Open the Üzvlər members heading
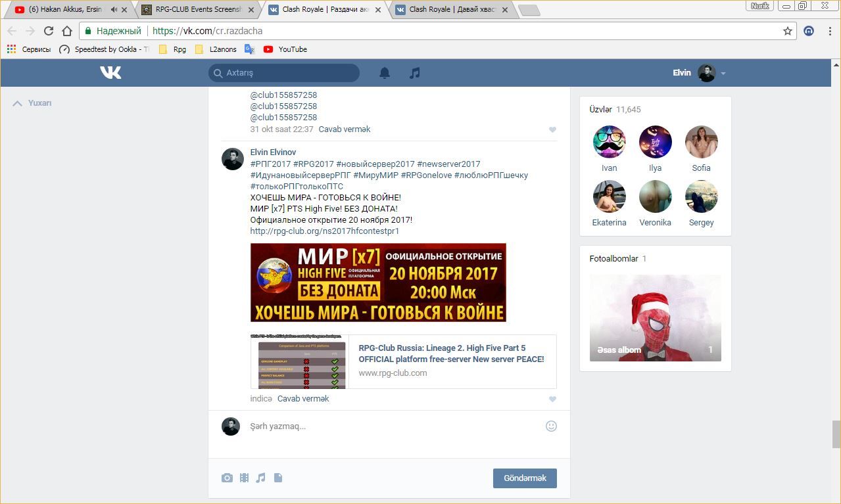 pyautogui.click(x=601, y=109)
